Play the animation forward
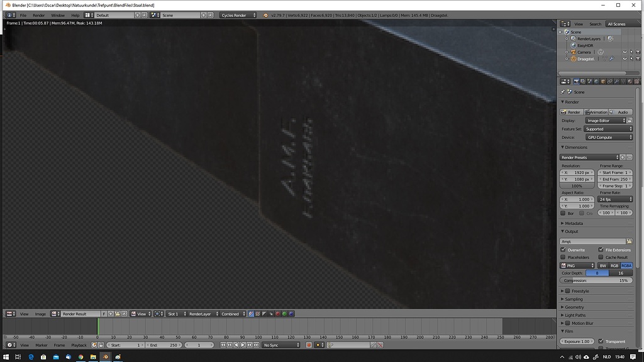644x362 pixels. tap(243, 345)
